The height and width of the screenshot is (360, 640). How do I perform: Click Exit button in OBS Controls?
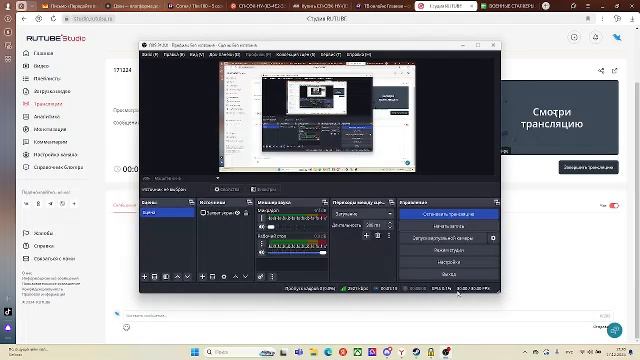click(449, 274)
